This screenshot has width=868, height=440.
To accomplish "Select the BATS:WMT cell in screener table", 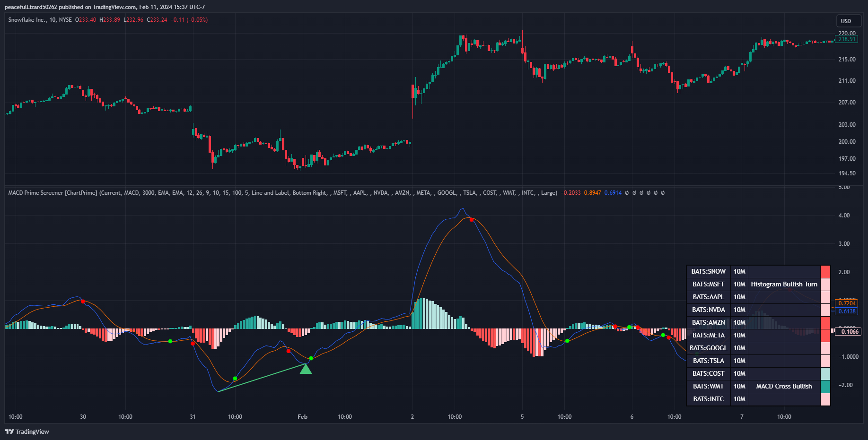I will [708, 387].
